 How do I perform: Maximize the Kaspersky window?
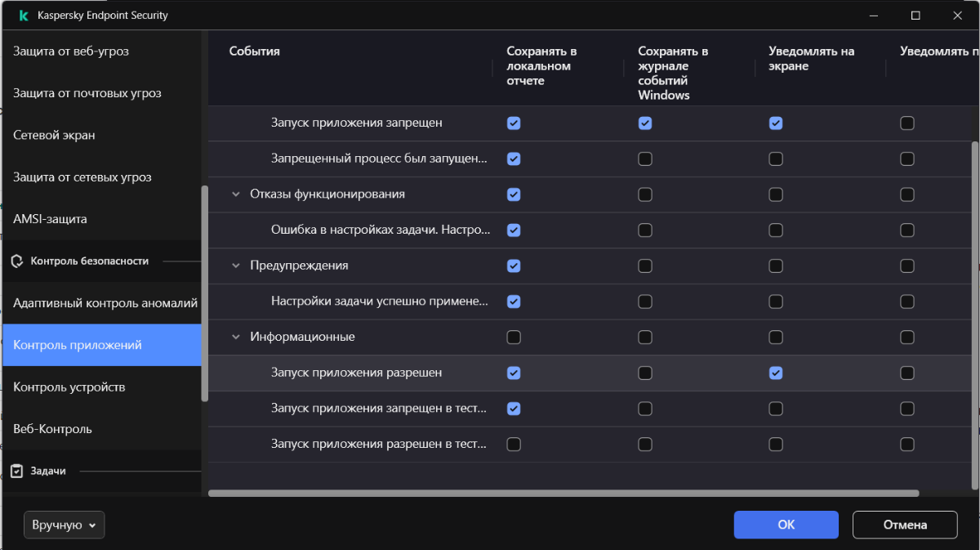915,16
